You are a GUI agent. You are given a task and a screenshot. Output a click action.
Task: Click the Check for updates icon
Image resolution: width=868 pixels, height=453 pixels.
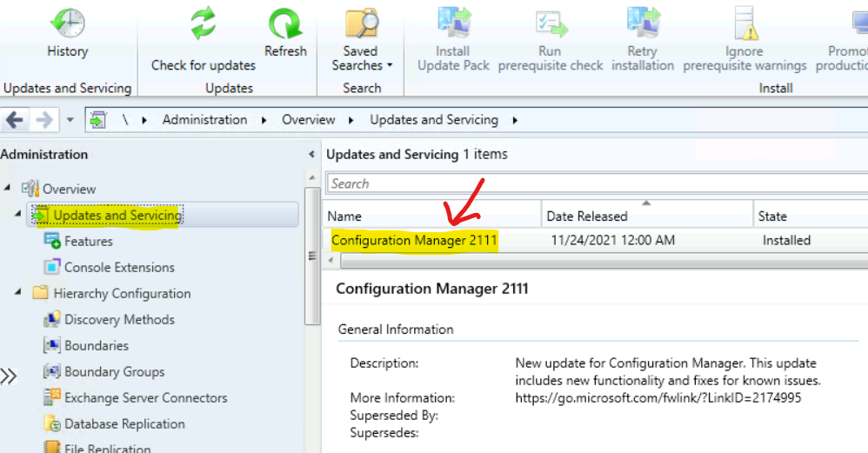coord(204,23)
